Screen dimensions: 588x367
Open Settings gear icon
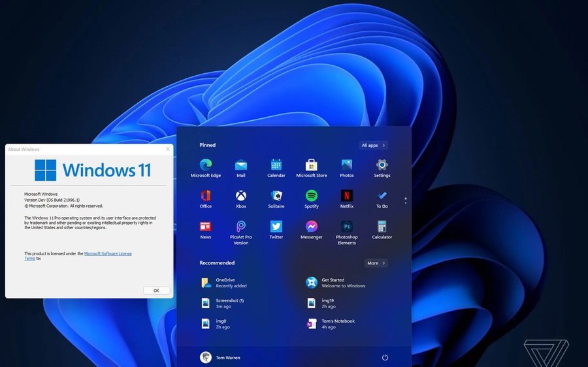click(382, 165)
